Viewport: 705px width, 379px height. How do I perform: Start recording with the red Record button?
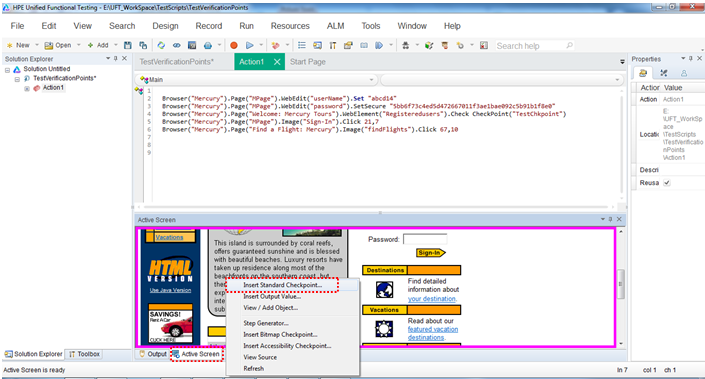click(234, 45)
